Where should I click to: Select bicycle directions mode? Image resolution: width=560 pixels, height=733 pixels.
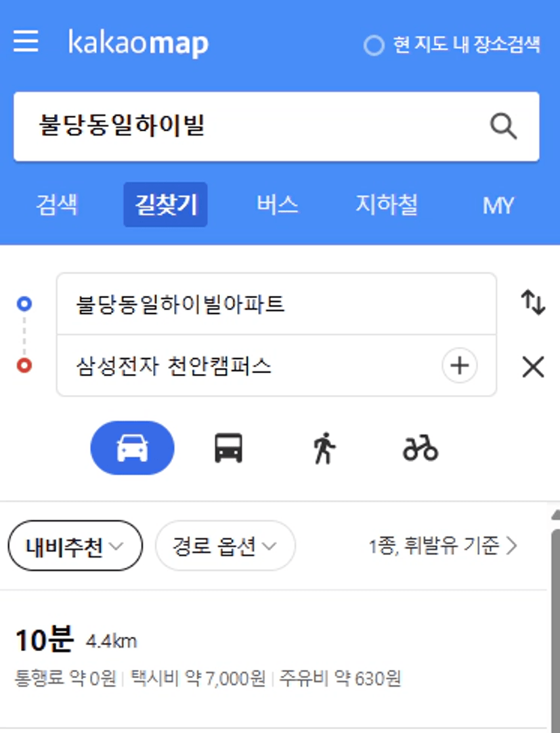[421, 448]
